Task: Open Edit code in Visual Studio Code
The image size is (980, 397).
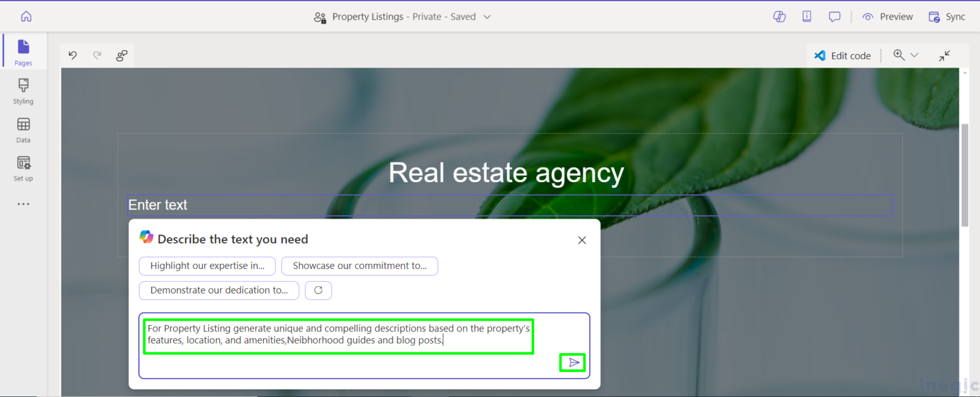Action: point(842,55)
